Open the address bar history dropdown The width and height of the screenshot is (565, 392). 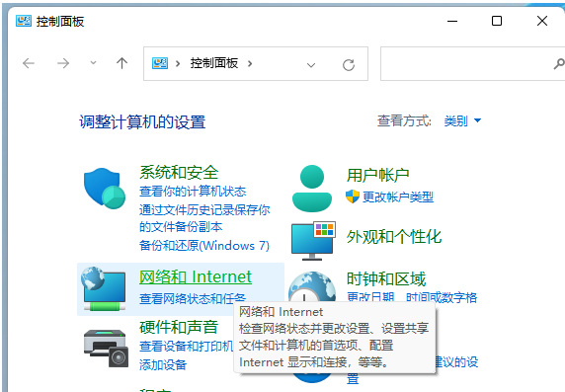click(x=311, y=65)
